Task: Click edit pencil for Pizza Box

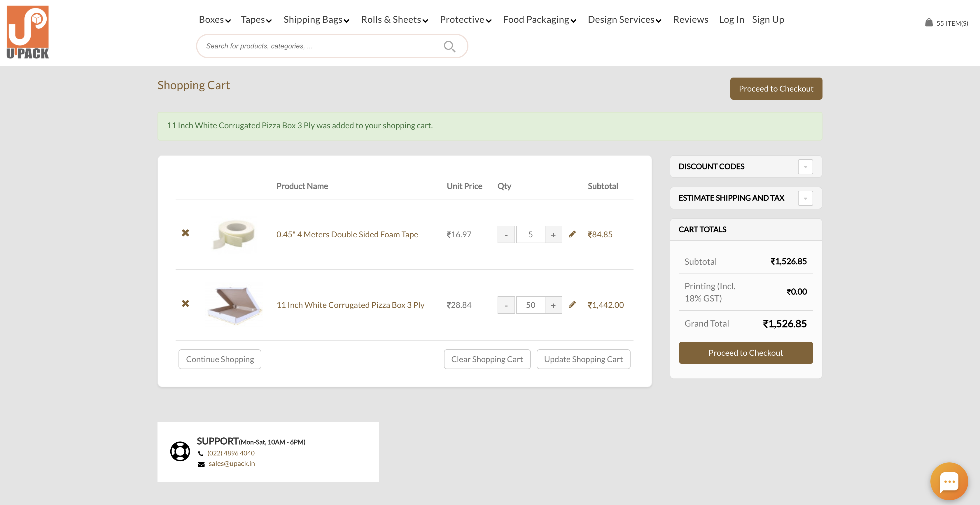Action: [x=572, y=305]
